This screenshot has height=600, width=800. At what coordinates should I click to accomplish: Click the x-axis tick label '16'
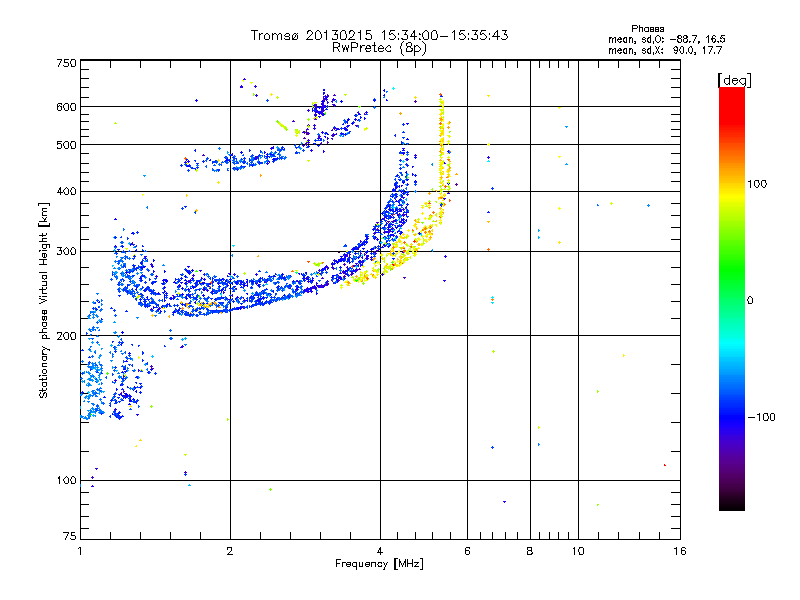pyautogui.click(x=680, y=551)
